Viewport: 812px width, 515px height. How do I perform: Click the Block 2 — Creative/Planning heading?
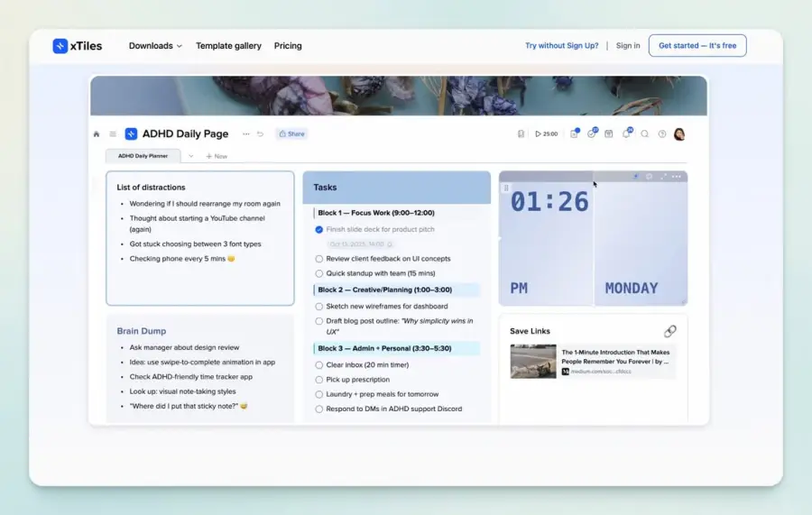point(384,290)
